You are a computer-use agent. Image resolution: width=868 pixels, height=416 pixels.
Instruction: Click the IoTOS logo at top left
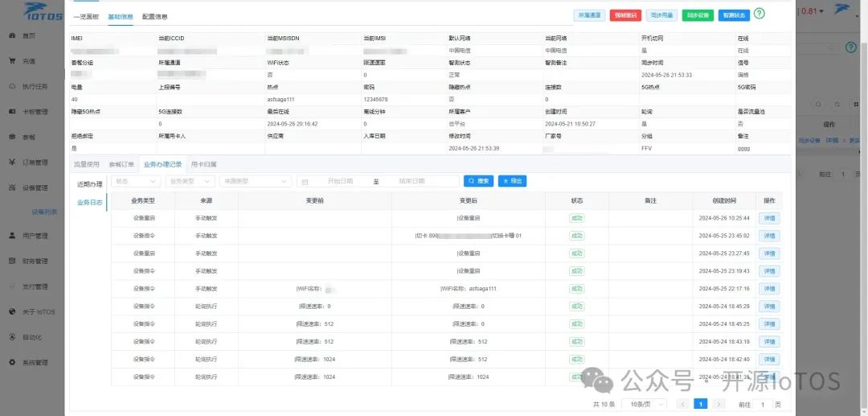point(43,11)
